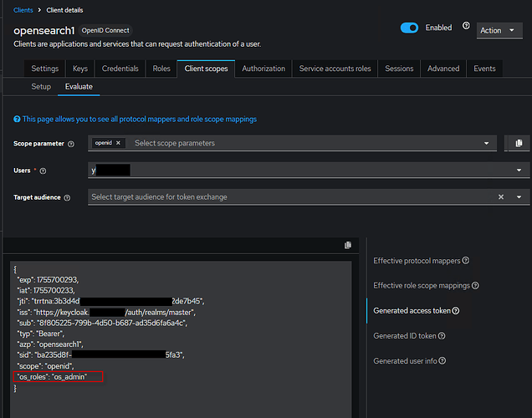The height and width of the screenshot is (418, 532).
Task: Click the "iss" keycloak URL line
Action: click(106, 312)
